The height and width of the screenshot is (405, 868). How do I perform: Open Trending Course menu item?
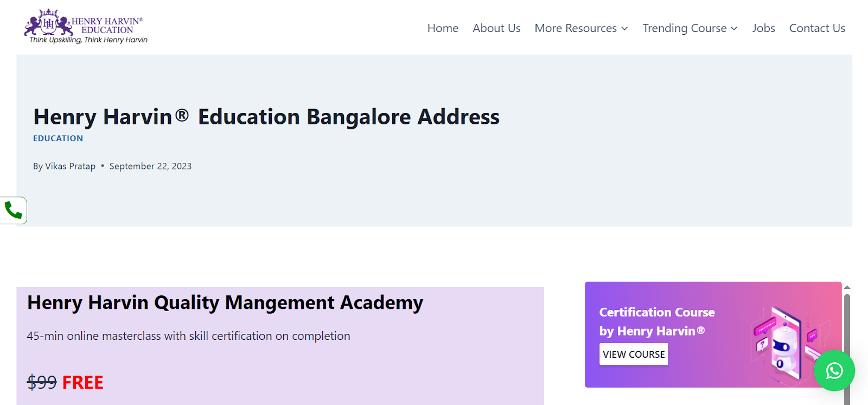(685, 28)
